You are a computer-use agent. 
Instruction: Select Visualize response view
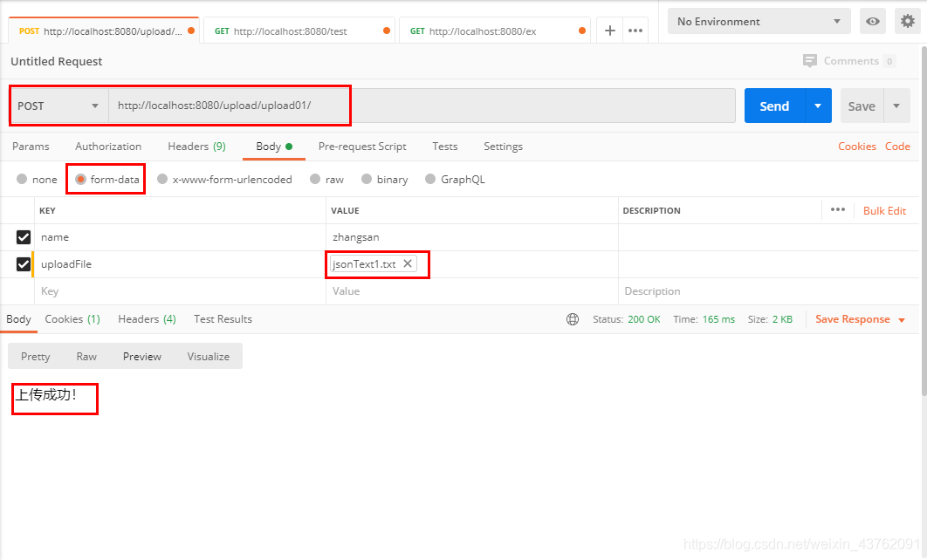[x=208, y=356]
